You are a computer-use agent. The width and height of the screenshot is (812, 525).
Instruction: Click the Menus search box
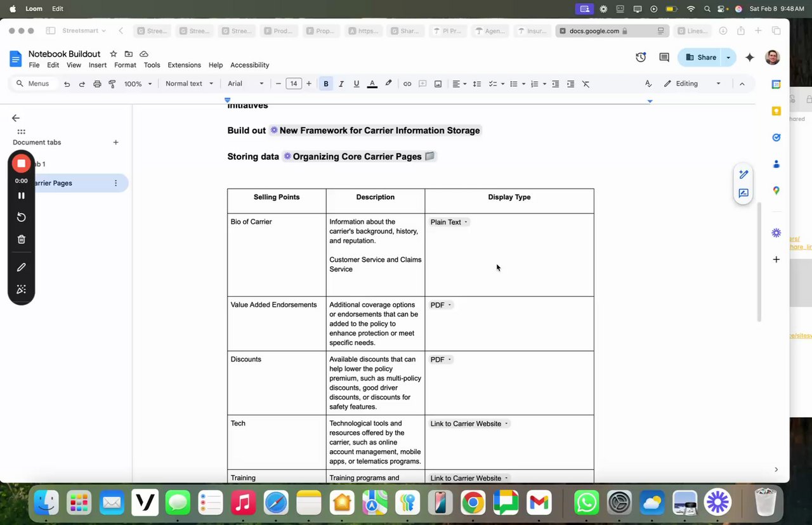click(x=33, y=84)
